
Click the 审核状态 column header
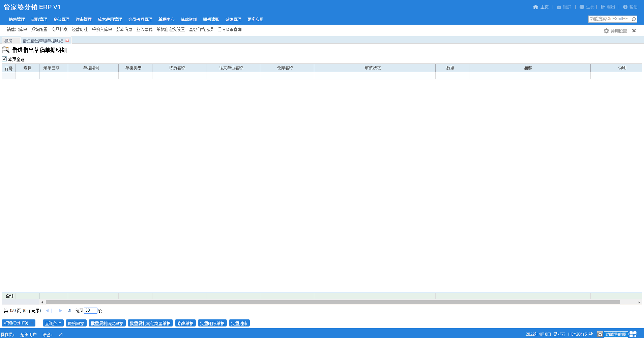point(375,68)
